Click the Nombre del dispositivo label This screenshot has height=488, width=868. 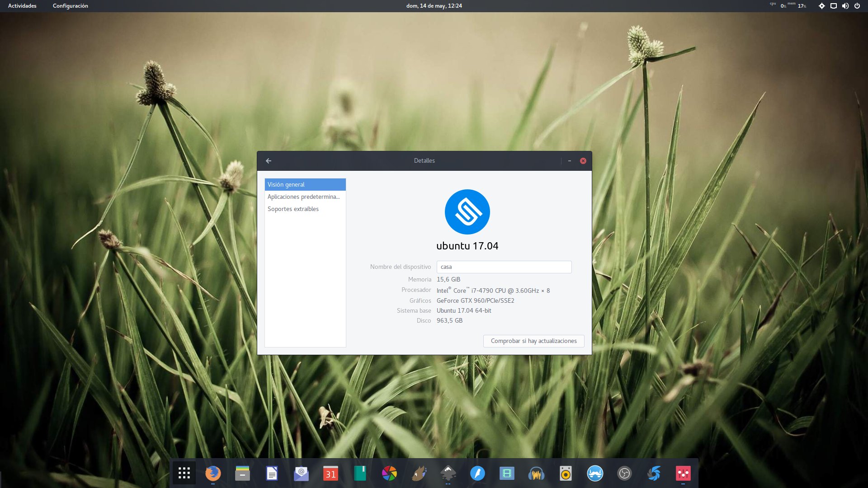click(x=401, y=267)
